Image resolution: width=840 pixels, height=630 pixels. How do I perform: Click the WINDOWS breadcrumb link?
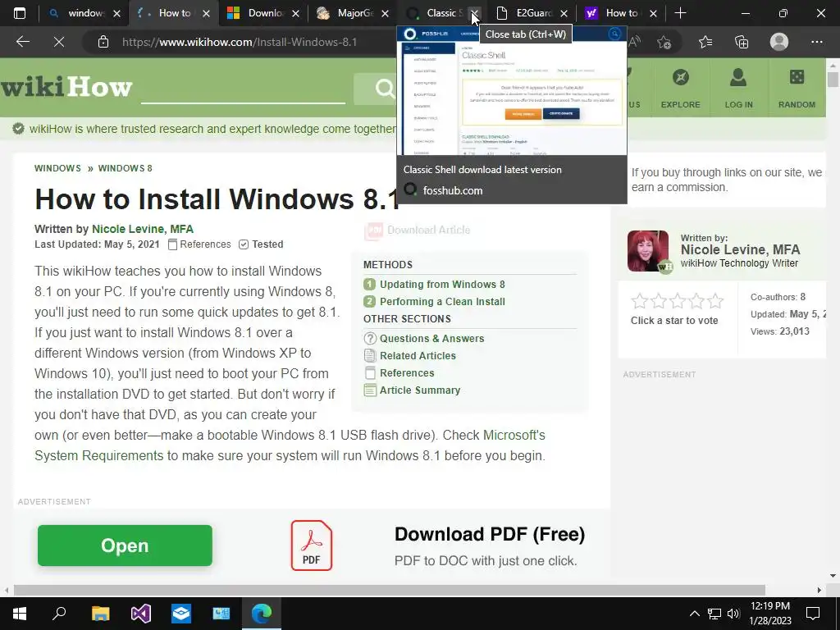pyautogui.click(x=57, y=168)
